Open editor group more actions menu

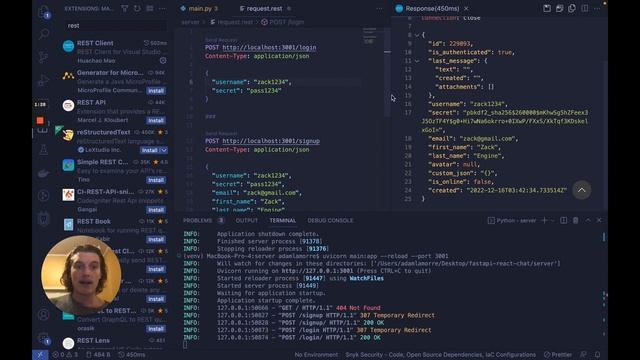(x=379, y=8)
